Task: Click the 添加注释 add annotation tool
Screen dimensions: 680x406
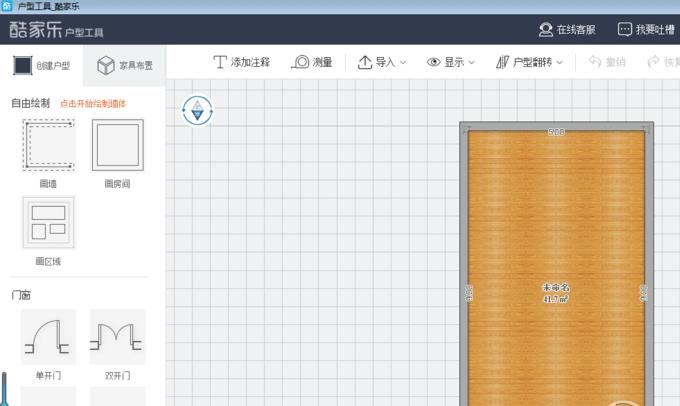Action: pyautogui.click(x=242, y=62)
